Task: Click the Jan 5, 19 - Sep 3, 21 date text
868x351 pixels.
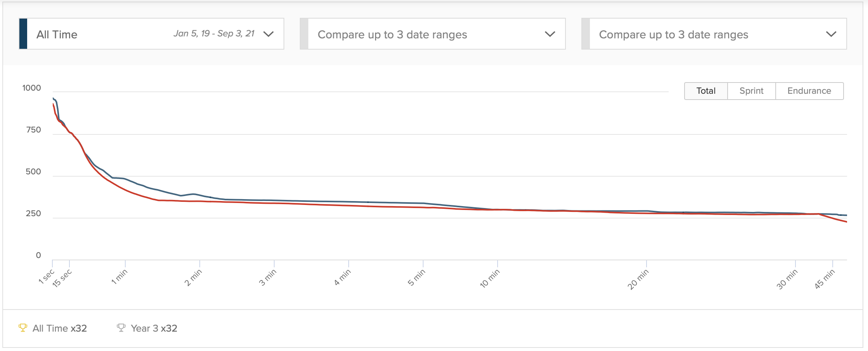Action: click(214, 34)
